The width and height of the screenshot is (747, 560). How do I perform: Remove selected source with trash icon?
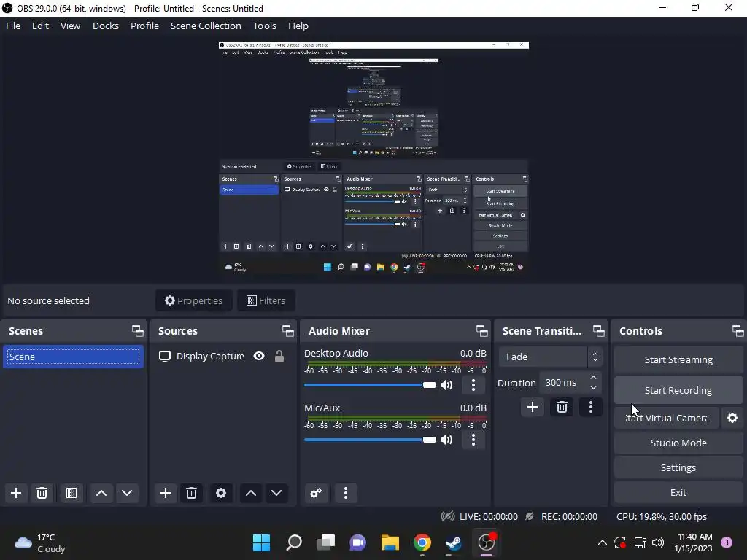pos(192,493)
